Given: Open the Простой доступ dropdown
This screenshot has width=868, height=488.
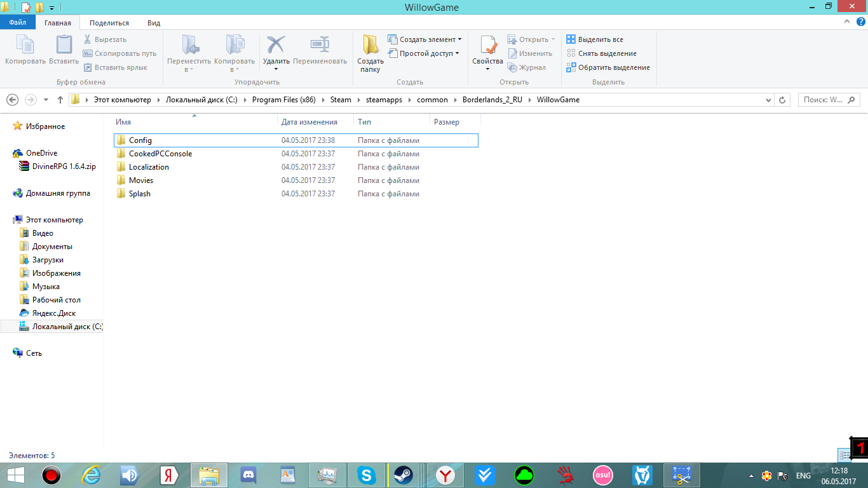Looking at the screenshot, I should click(x=423, y=53).
